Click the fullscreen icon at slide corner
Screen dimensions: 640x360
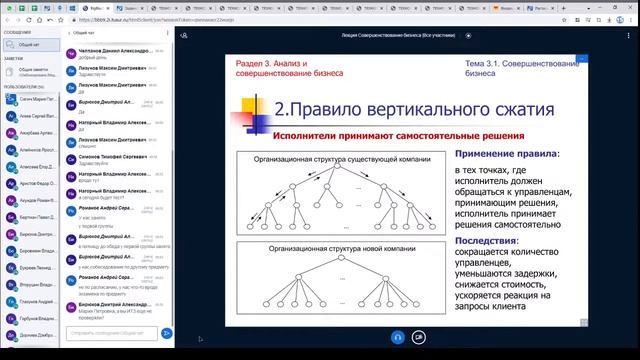click(x=584, y=322)
